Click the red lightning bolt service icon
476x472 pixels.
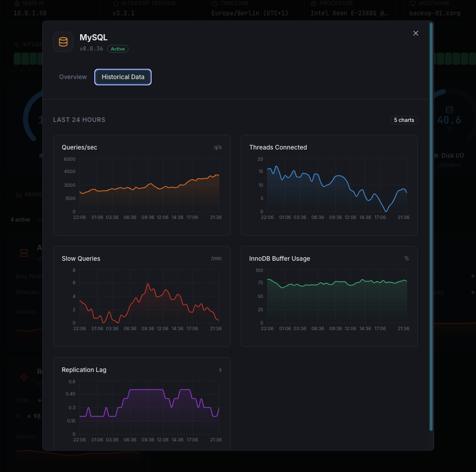click(x=24, y=377)
